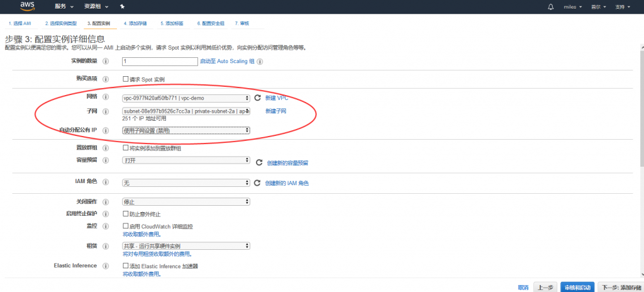
Task: Click the pin bookmark icon in navbar
Action: (121, 6)
